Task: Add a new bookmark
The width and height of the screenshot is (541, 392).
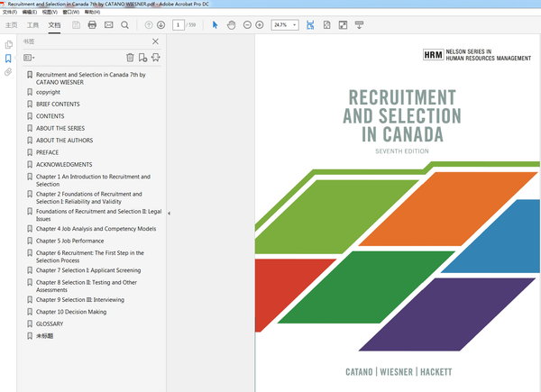Action: [142, 58]
